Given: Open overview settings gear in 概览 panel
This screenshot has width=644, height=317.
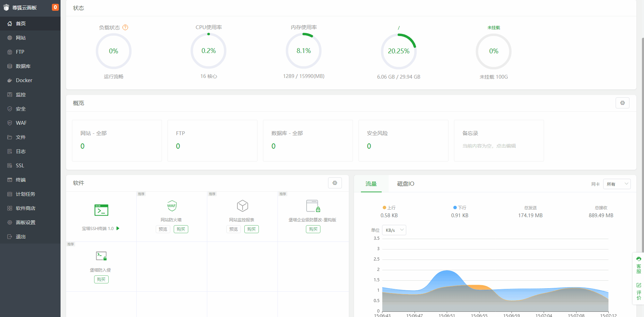Looking at the screenshot, I should point(622,103).
